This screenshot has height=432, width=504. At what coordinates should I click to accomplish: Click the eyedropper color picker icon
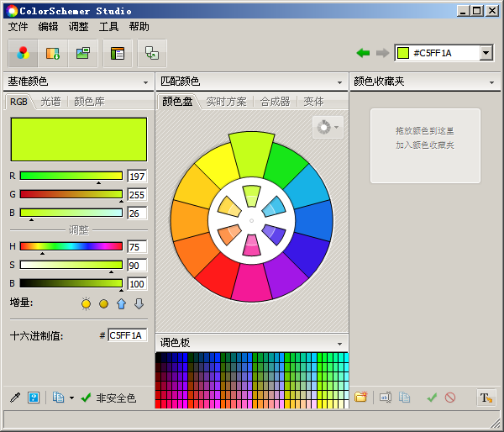[x=14, y=398]
